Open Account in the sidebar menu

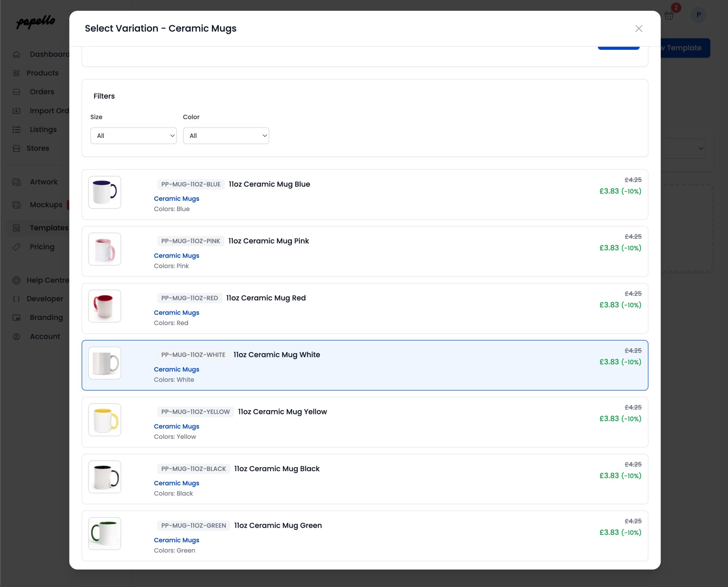click(x=45, y=336)
